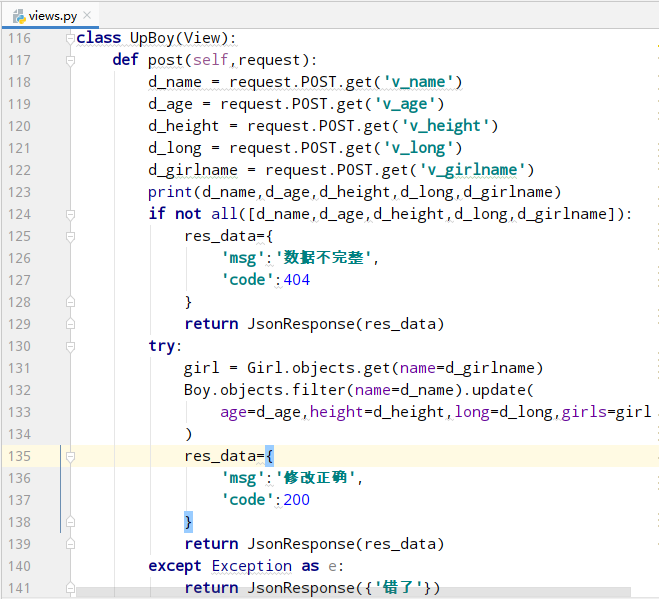Click the 'def' keyword on line 117
Viewport: 659px width, 599px height.
point(125,60)
